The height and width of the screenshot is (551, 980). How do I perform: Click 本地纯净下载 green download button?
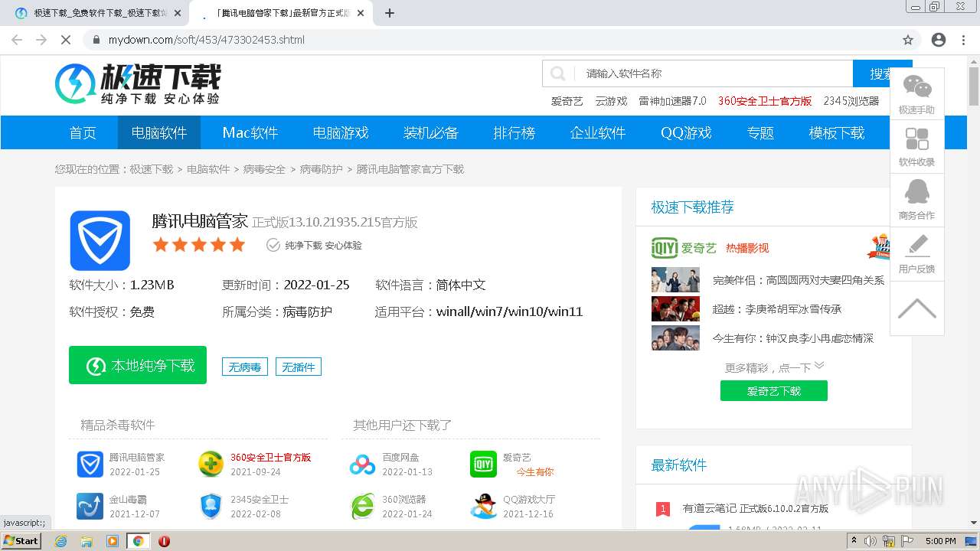(138, 365)
